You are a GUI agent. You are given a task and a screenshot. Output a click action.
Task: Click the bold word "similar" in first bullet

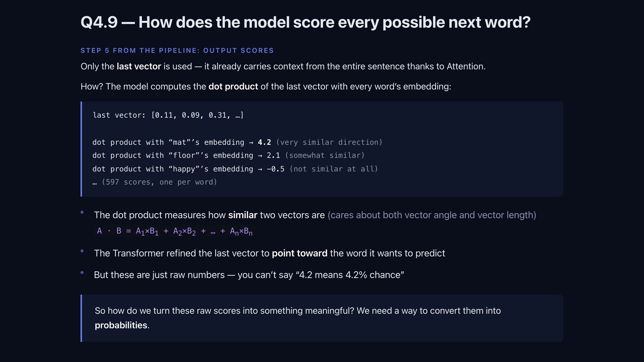[x=243, y=215]
